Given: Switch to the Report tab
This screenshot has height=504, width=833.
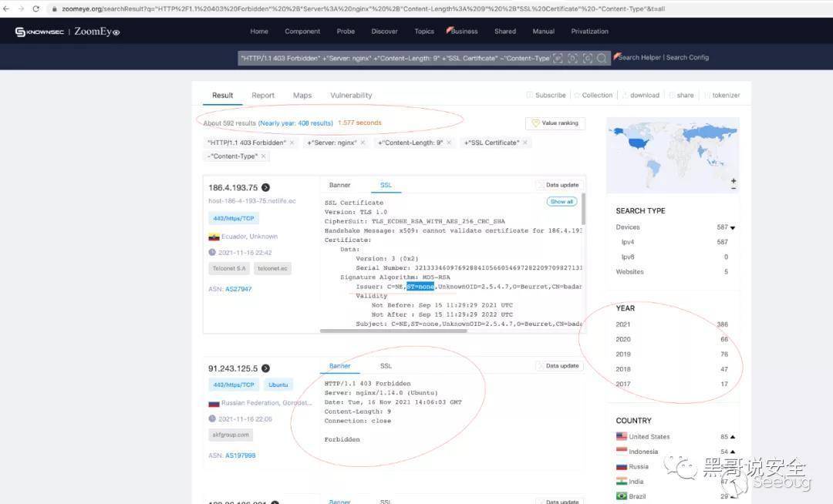Looking at the screenshot, I should (263, 95).
